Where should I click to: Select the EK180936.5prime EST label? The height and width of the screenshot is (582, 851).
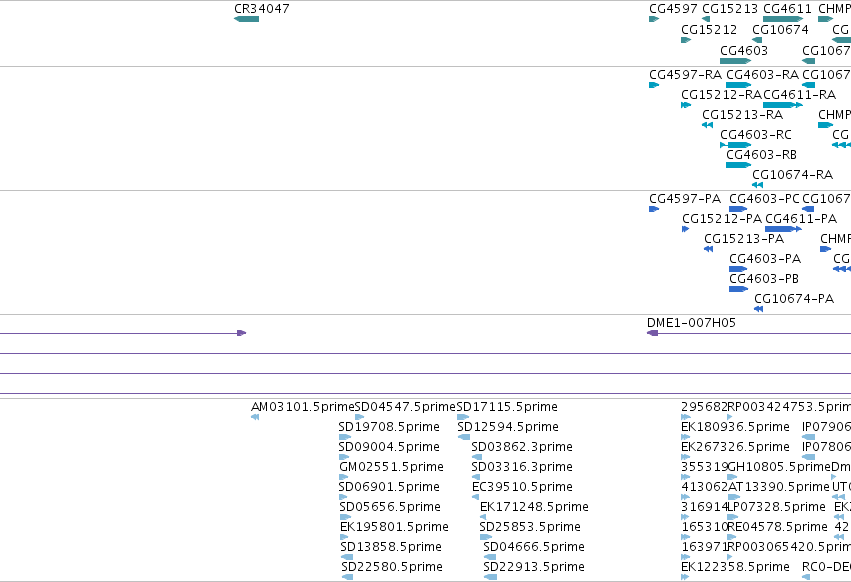(735, 427)
